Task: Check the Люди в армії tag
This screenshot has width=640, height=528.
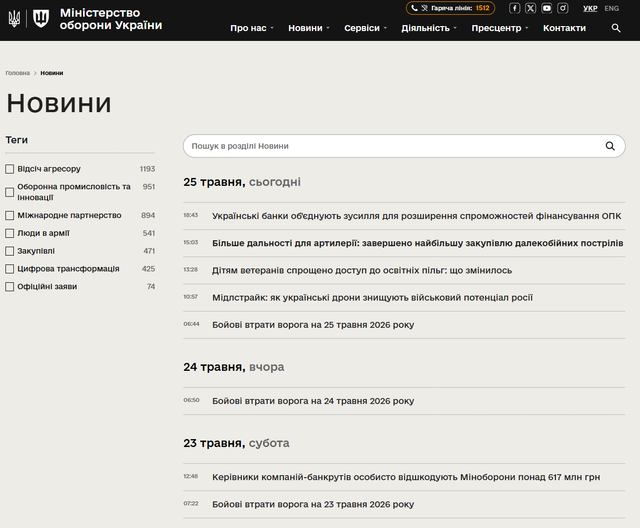Action: (9, 233)
